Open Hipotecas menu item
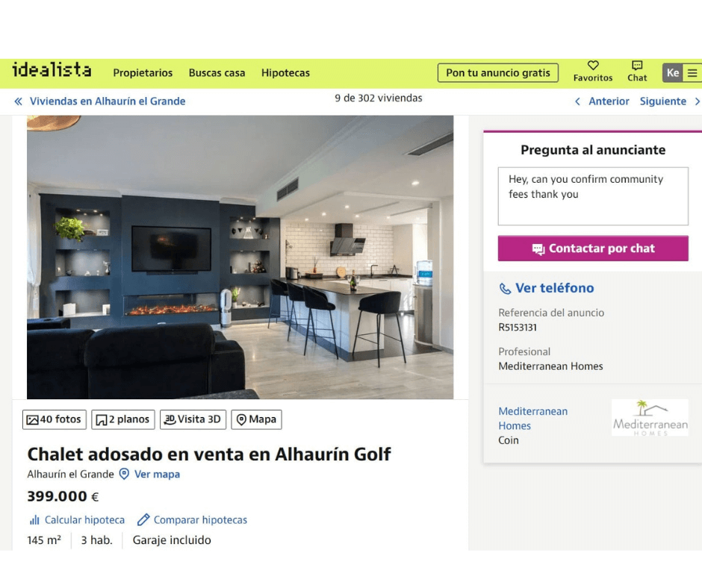Viewport: 702px width, 588px height. coord(285,73)
